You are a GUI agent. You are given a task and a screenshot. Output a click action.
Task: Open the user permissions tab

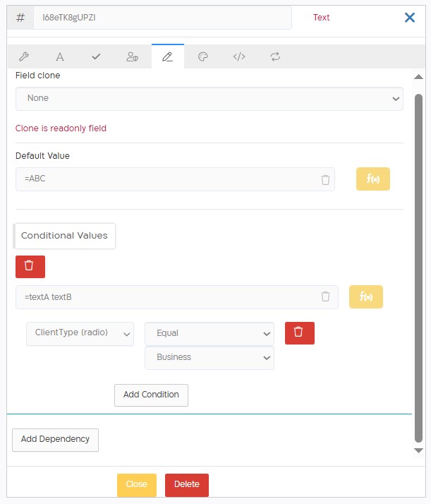click(x=132, y=57)
